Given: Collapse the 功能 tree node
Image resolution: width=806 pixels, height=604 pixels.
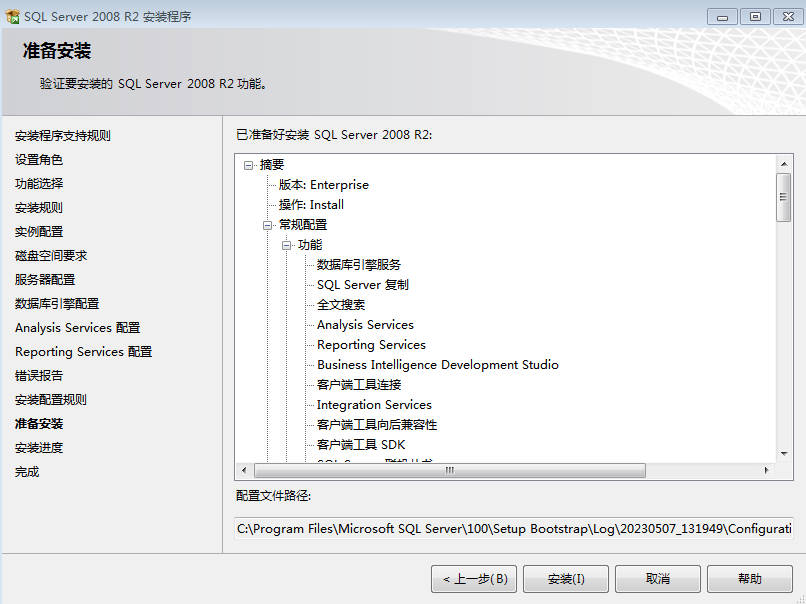Looking at the screenshot, I should [287, 245].
